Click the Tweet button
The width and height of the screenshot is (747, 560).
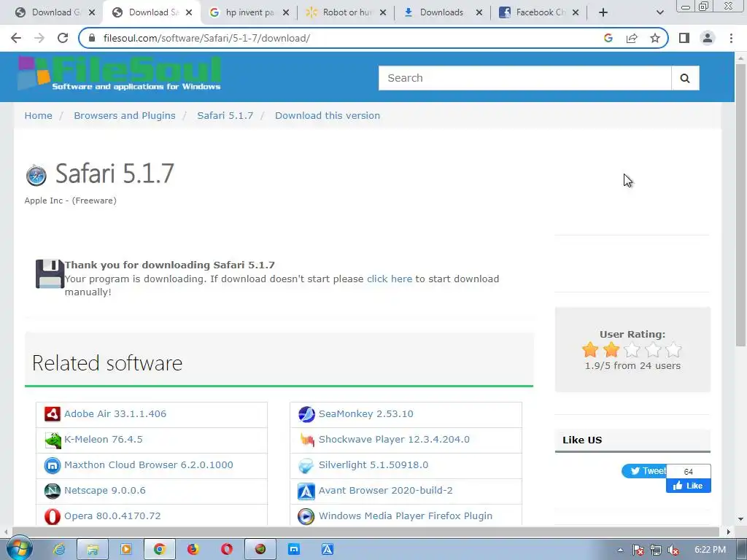click(644, 471)
